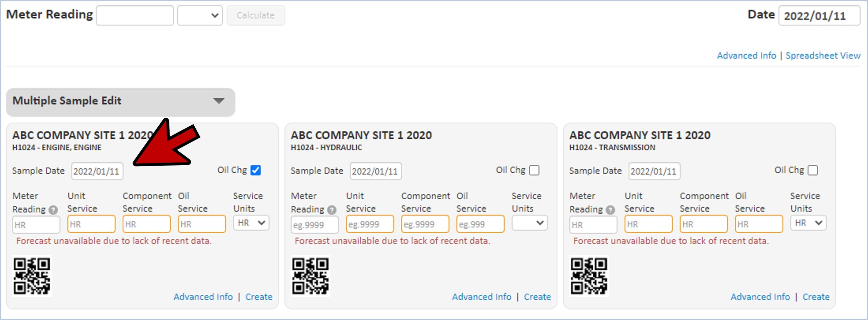This screenshot has height=320, width=868.
Task: Check Oil Chg on the Transmission card
Action: pos(813,170)
